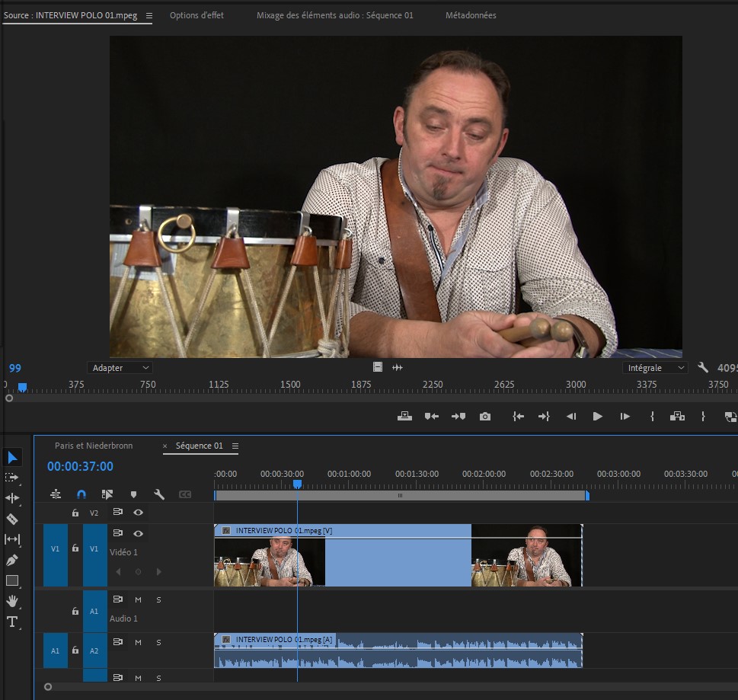Export frame with the camera icon

(x=485, y=417)
